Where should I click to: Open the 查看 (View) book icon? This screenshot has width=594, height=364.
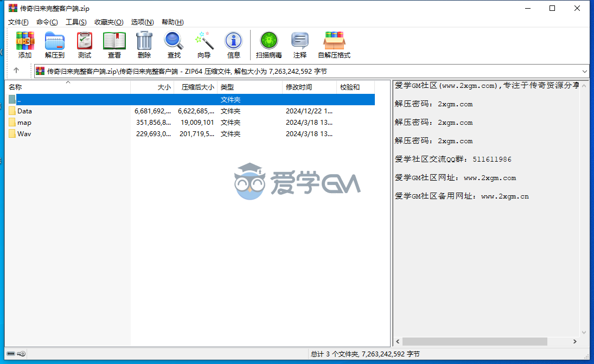(x=114, y=41)
